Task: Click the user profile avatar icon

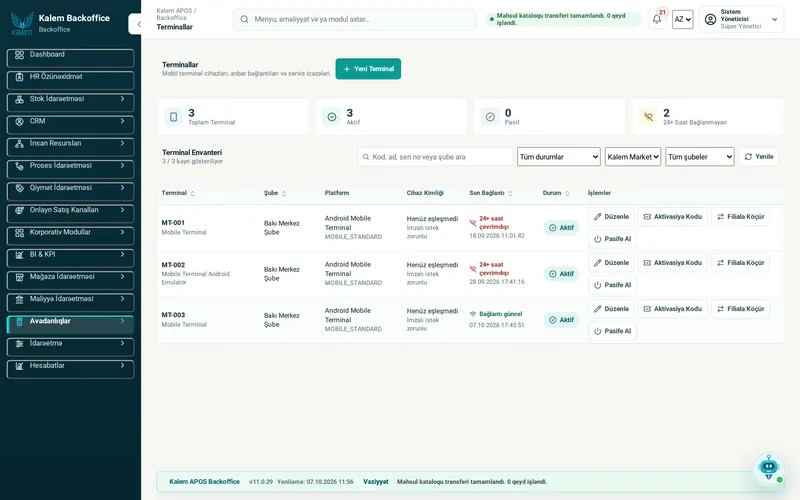Action: click(x=710, y=19)
